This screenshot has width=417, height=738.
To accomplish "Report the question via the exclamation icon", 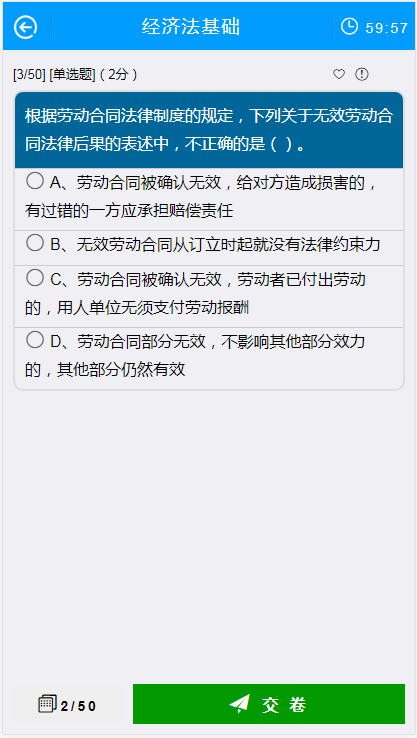I will point(361,74).
